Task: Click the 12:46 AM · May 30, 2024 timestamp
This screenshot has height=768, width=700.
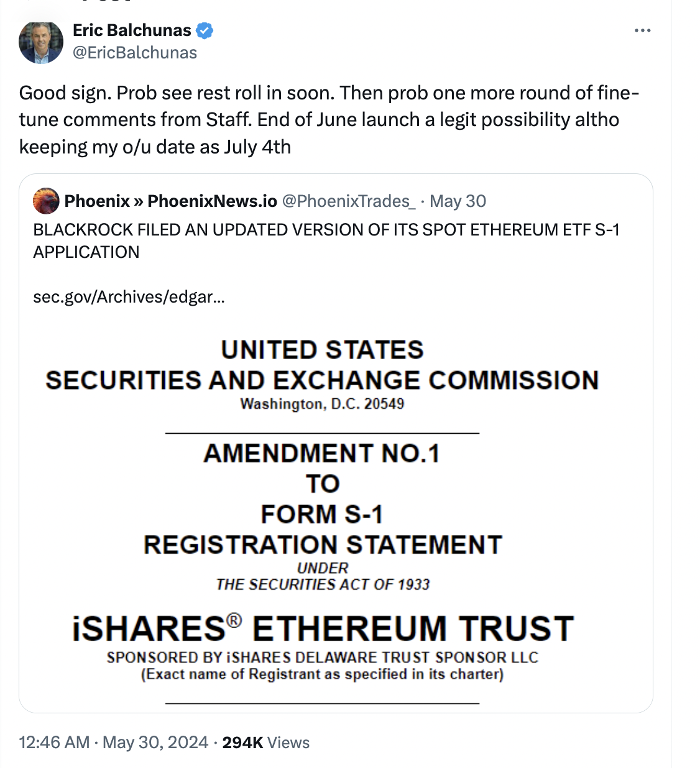Action: point(113,743)
